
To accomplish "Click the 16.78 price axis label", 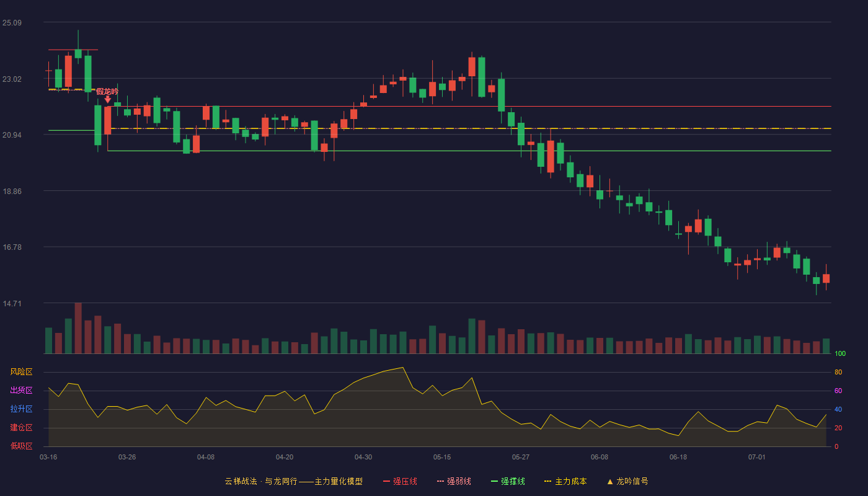I will (x=12, y=247).
